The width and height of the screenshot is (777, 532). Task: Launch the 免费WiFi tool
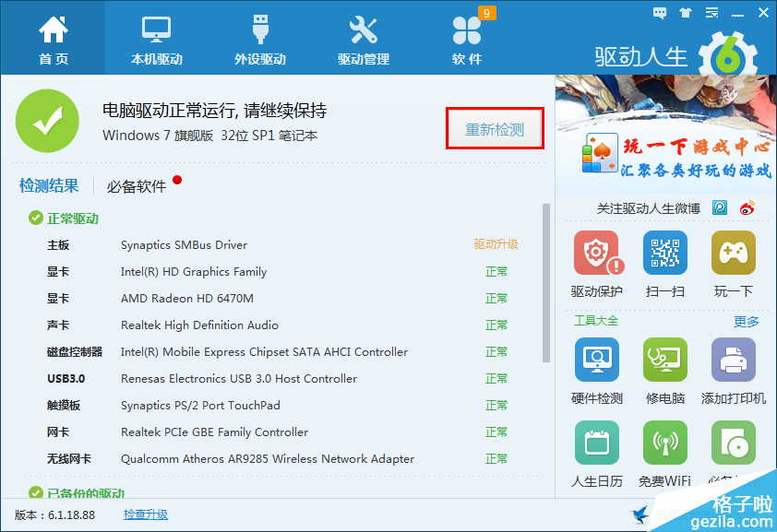664,443
